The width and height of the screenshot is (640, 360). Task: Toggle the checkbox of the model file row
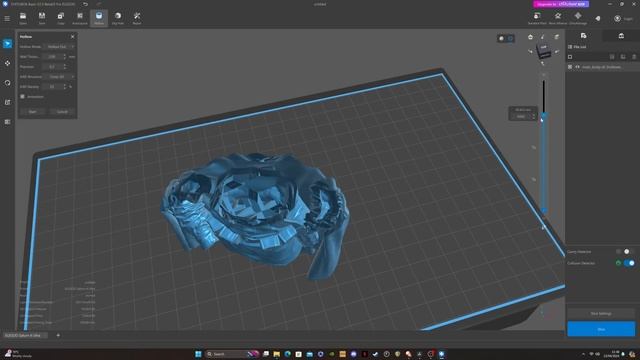(x=570, y=67)
